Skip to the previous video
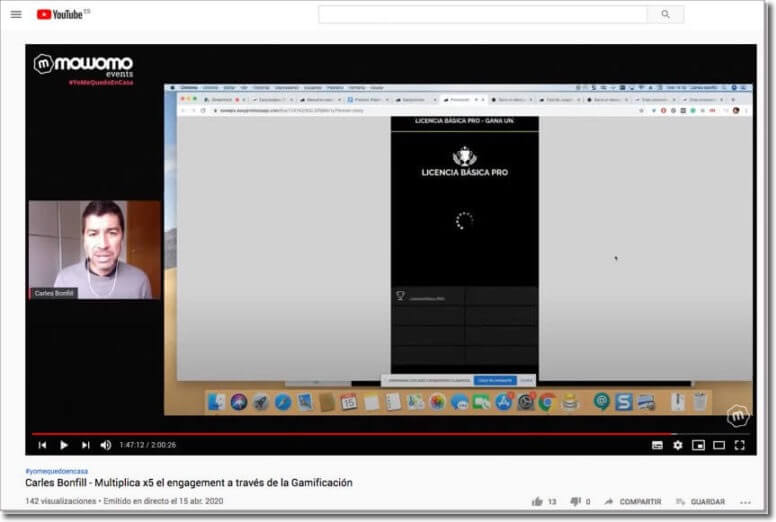The image size is (776, 522). click(43, 445)
